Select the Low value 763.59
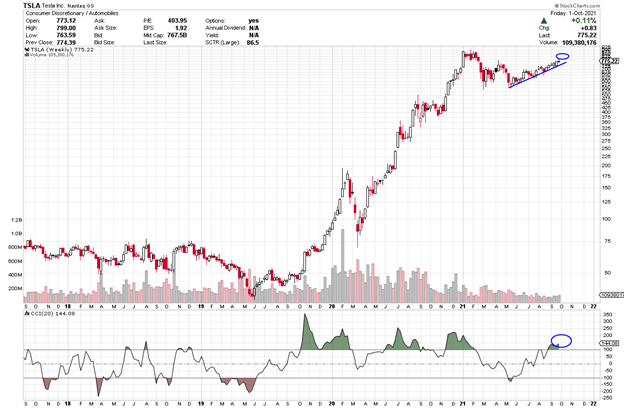The height and width of the screenshot is (408, 624). [x=66, y=35]
